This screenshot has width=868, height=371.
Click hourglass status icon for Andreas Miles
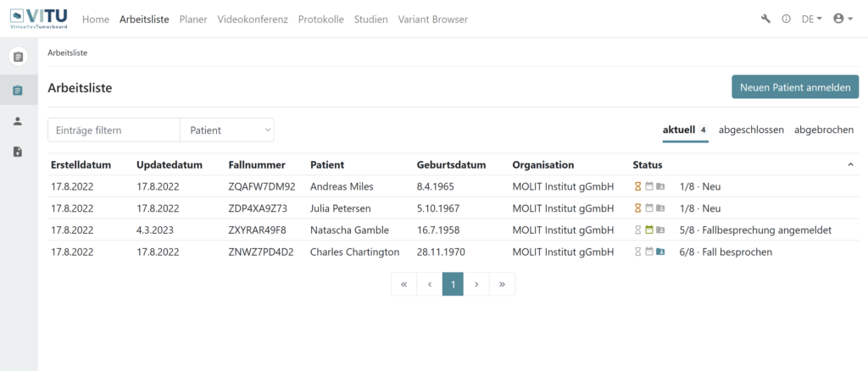[637, 187]
